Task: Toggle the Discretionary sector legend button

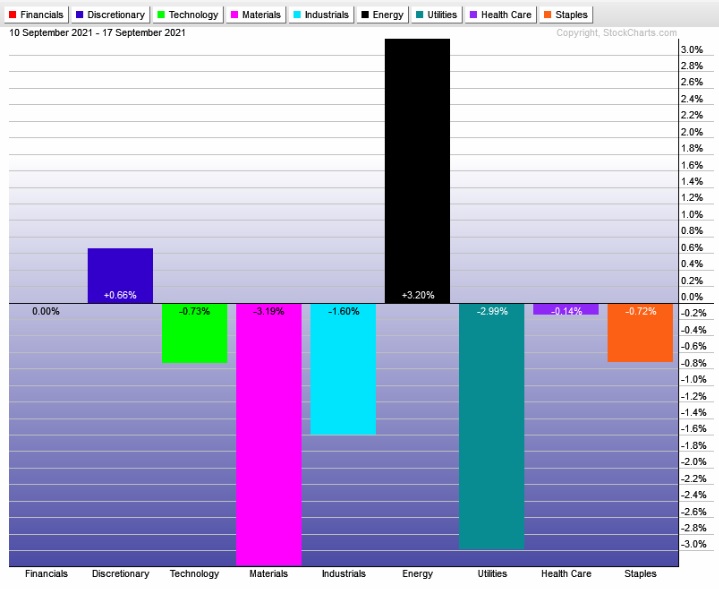Action: 110,15
